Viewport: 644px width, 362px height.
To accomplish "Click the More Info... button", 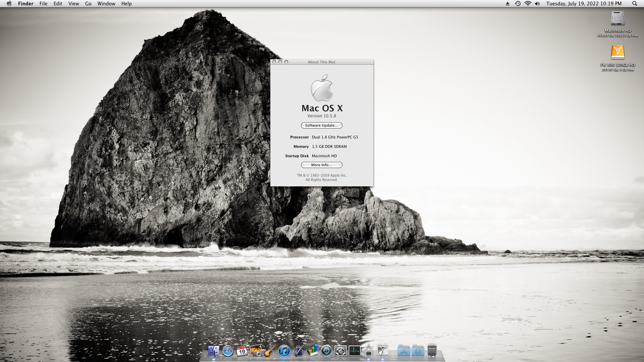I will point(322,165).
